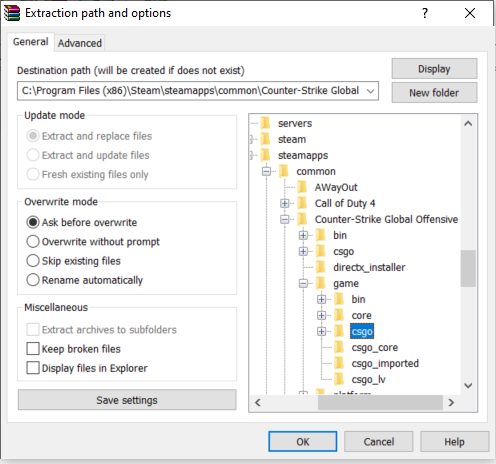The height and width of the screenshot is (464, 496).
Task: Click the folder tree vertical scrollbar thumb
Action: (468, 268)
